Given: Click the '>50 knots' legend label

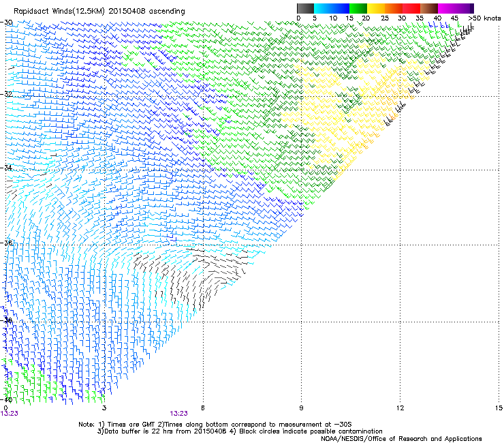Looking at the screenshot, I should pos(484,18).
